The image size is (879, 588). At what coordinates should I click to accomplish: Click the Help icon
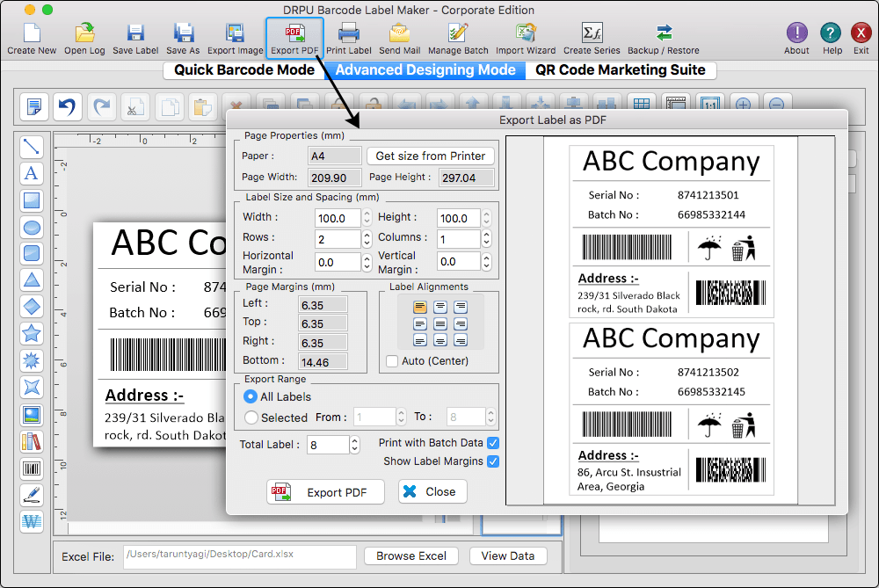click(831, 39)
